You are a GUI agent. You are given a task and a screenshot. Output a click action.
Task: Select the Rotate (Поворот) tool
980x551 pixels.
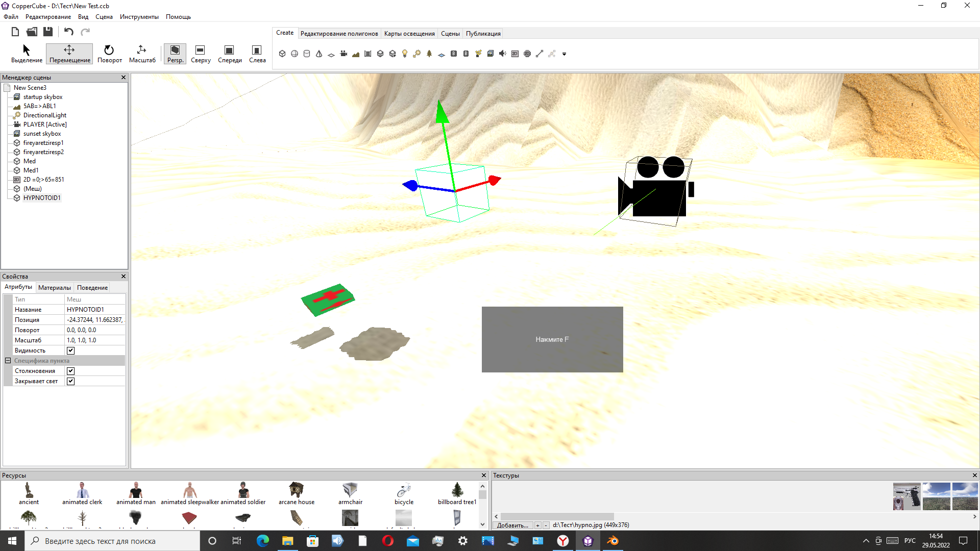[x=109, y=54]
